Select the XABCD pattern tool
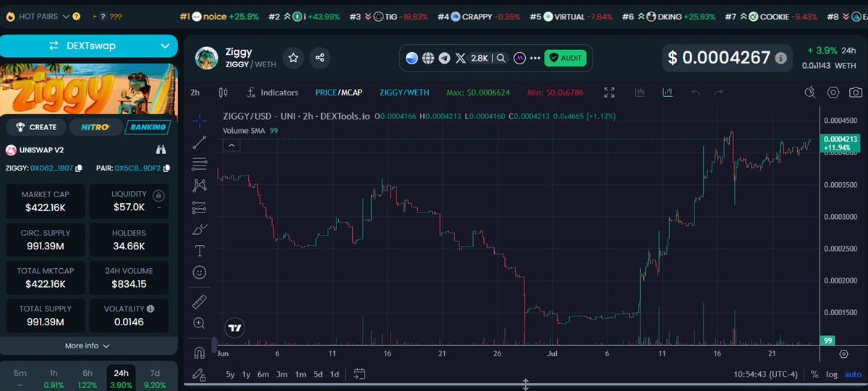 [x=200, y=186]
